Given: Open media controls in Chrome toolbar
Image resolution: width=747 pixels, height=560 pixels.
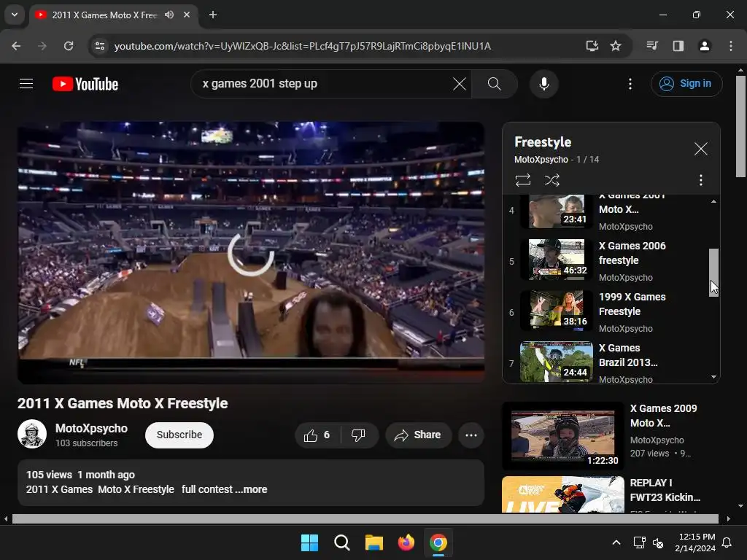Looking at the screenshot, I should (652, 46).
